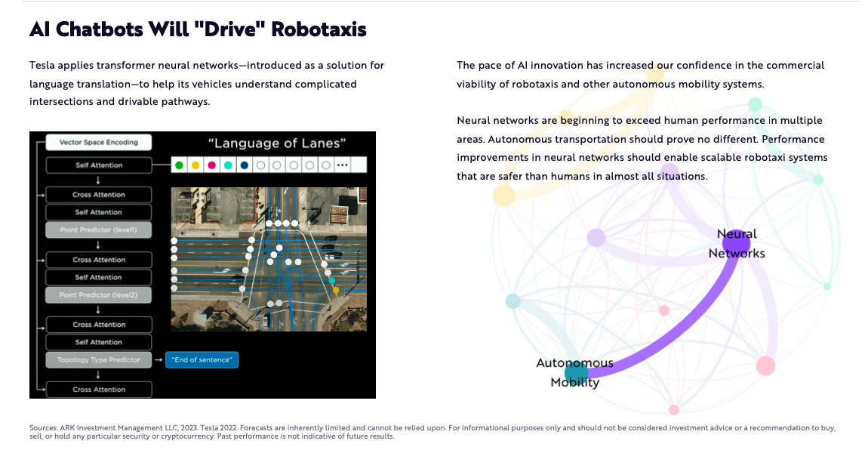Viewport: 868px width, 450px height.
Task: Pick the magenta token dot in lane row
Action: [x=211, y=165]
